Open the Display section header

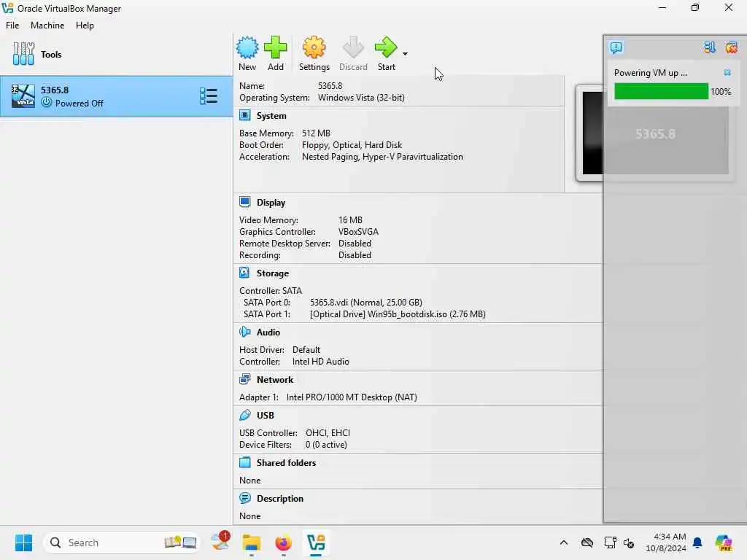pyautogui.click(x=271, y=203)
